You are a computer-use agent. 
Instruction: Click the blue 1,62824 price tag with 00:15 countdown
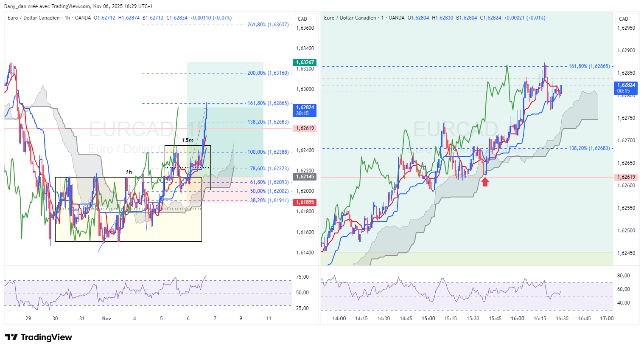[x=626, y=88]
